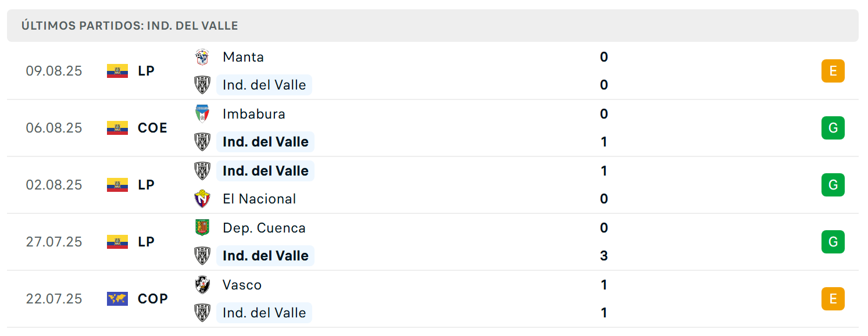Click the green win badge for the Dep. Cuenca match
The image size is (868, 336).
click(833, 242)
